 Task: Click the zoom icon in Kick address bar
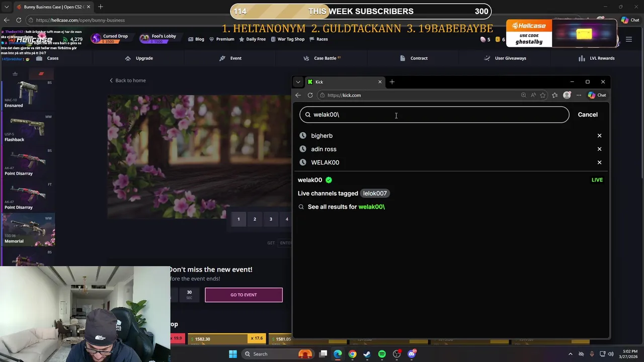pos(523,95)
